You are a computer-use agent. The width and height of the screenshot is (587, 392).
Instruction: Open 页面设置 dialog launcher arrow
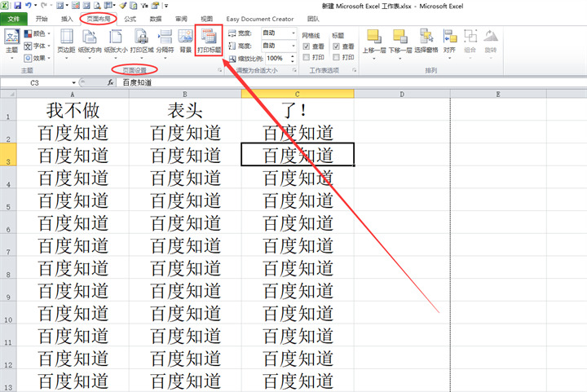[x=220, y=70]
